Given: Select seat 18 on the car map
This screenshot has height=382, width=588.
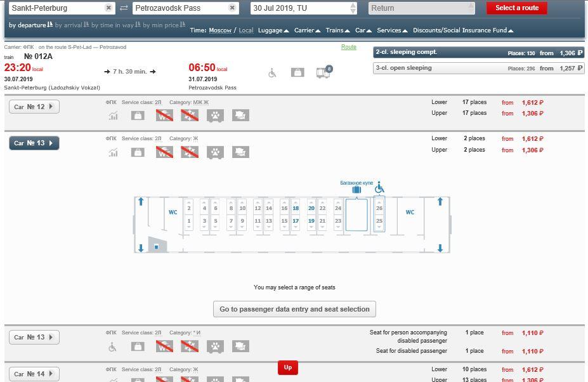Looking at the screenshot, I should coord(296,208).
